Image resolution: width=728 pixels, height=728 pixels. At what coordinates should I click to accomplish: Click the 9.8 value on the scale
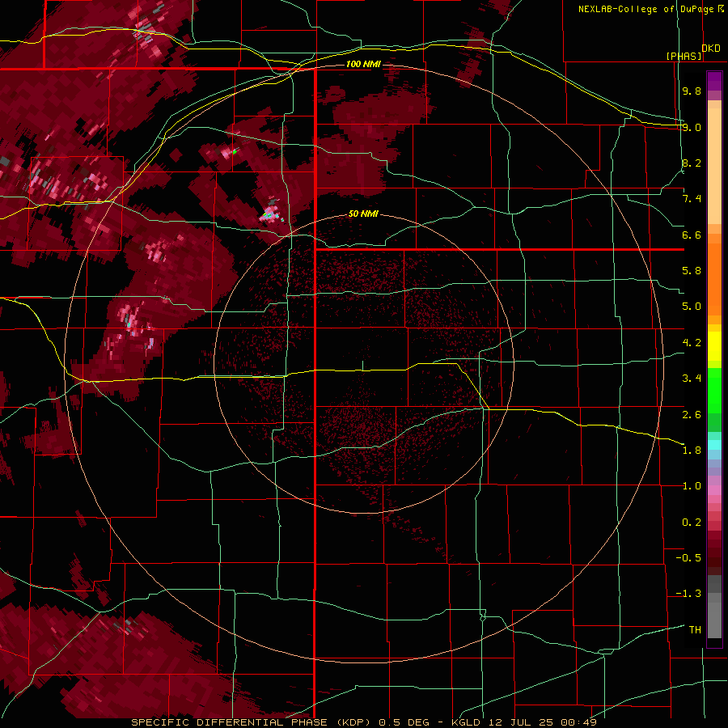click(692, 91)
